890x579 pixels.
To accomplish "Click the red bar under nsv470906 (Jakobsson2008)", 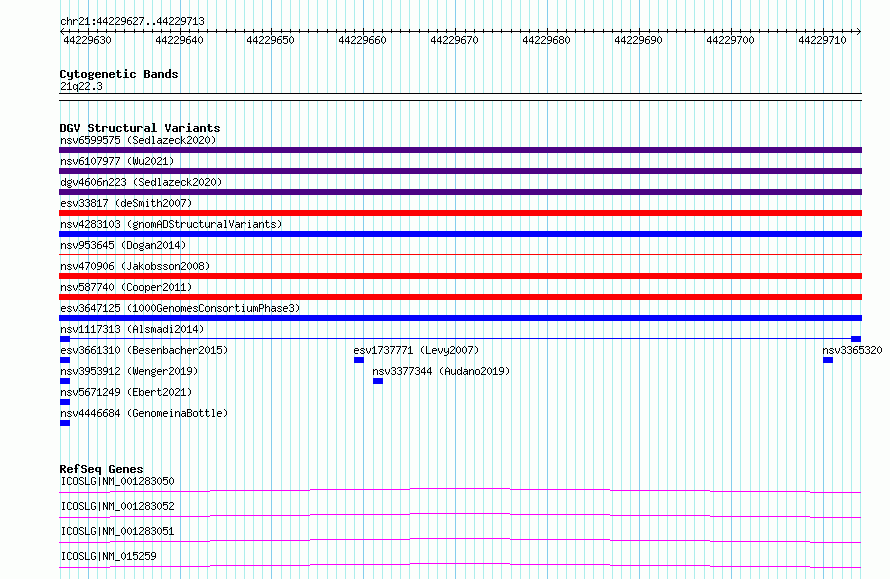I will point(460,276).
